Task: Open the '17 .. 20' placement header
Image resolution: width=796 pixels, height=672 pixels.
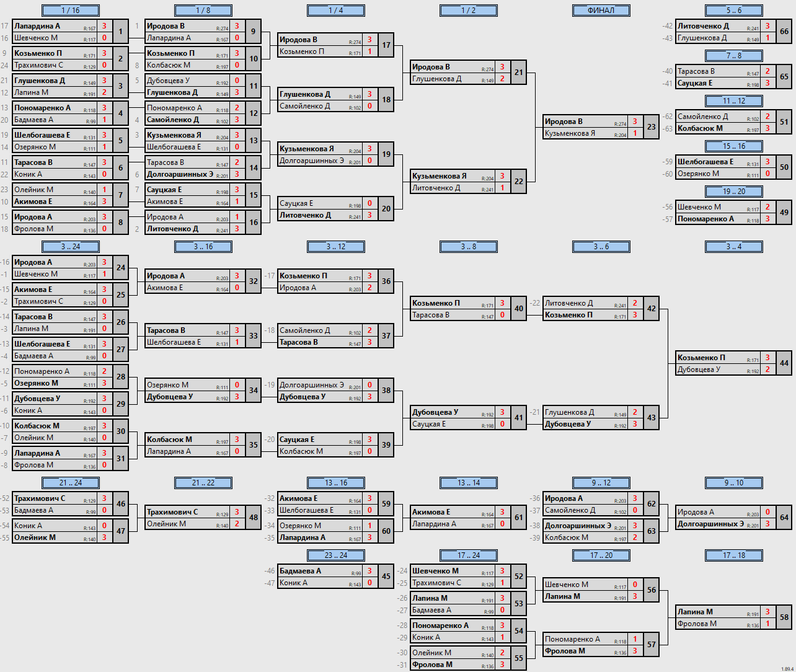Action: coord(601,555)
